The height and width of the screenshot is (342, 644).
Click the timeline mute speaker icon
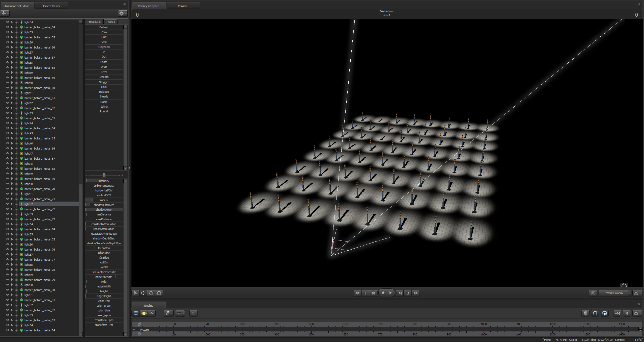pos(627,313)
